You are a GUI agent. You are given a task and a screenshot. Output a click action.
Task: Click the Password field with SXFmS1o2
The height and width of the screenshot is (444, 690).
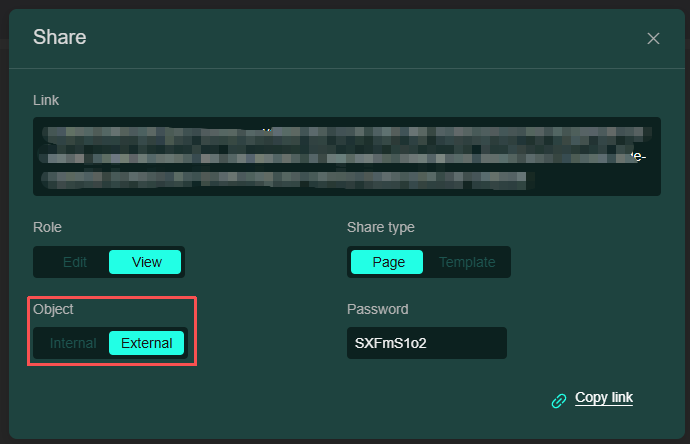click(x=426, y=343)
